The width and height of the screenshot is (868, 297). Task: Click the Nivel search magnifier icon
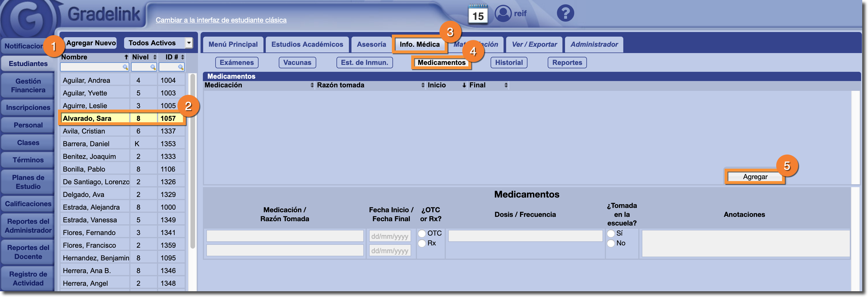pyautogui.click(x=153, y=67)
